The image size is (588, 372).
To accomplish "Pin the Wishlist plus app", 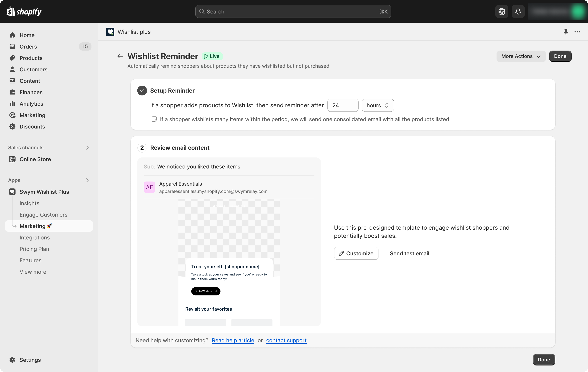I will tap(566, 32).
